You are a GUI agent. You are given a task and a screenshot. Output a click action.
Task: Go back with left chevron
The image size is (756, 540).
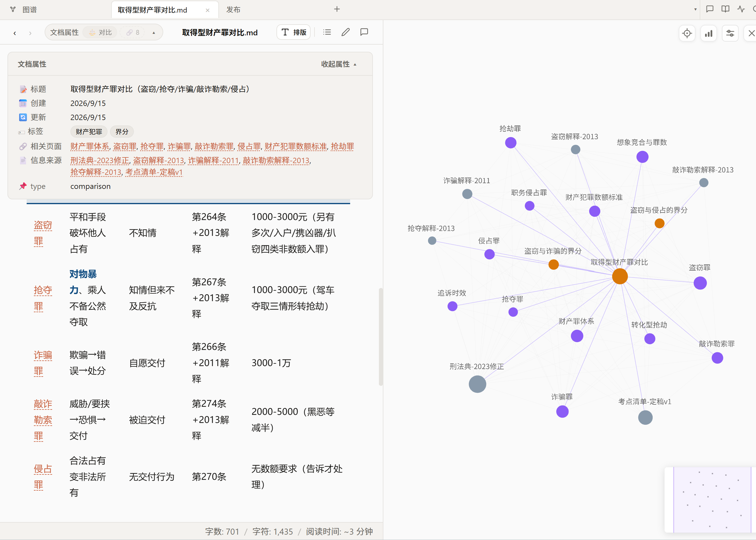pos(15,33)
